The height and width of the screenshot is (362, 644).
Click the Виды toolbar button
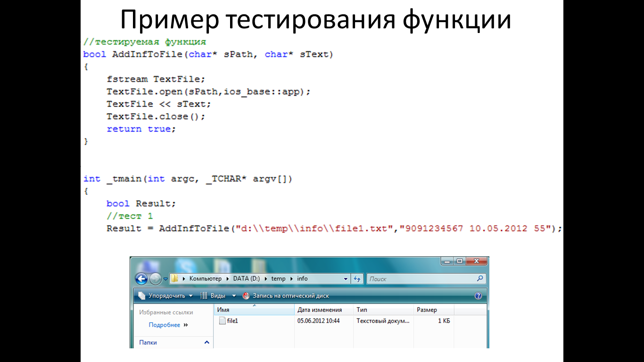click(x=214, y=296)
